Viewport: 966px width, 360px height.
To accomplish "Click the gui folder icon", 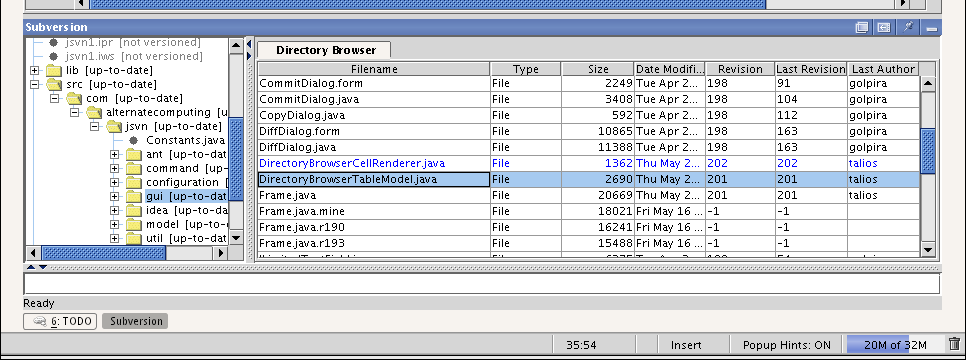I will (134, 197).
